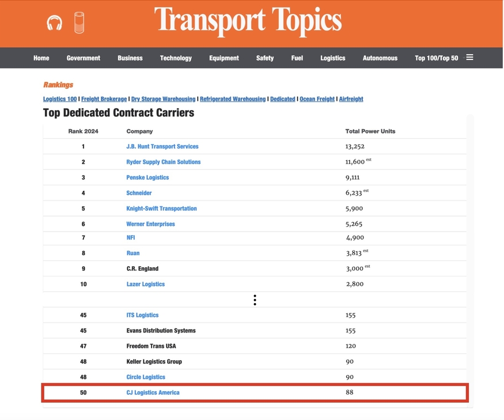Click the Keller Logistics Group name
Image resolution: width=504 pixels, height=420 pixels.
[x=154, y=361]
